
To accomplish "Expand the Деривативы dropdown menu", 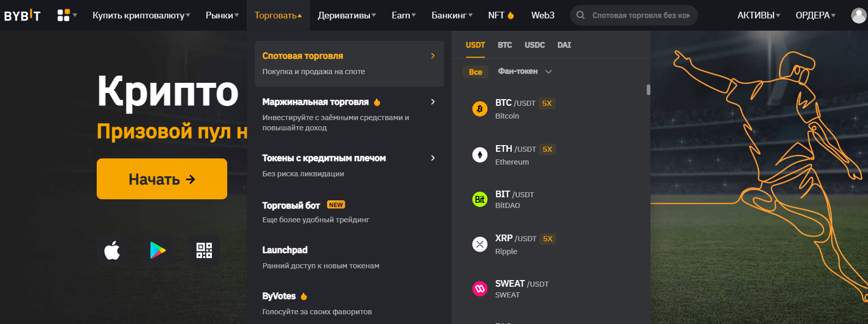I will click(347, 15).
